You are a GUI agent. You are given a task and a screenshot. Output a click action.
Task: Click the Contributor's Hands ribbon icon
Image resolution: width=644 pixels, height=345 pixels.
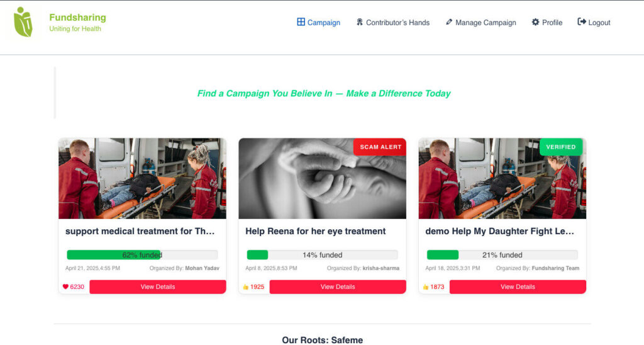pyautogui.click(x=360, y=22)
